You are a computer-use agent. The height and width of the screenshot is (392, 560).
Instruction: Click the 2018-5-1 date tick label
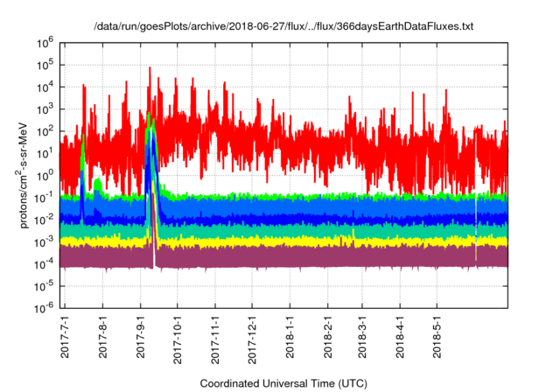[x=437, y=337]
